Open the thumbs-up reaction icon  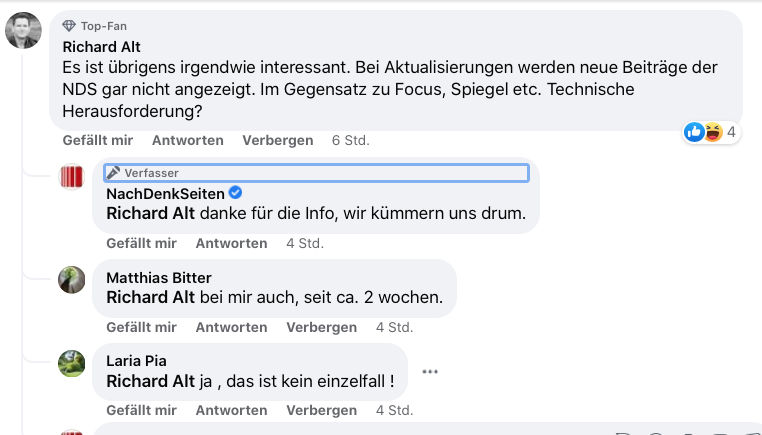click(694, 132)
